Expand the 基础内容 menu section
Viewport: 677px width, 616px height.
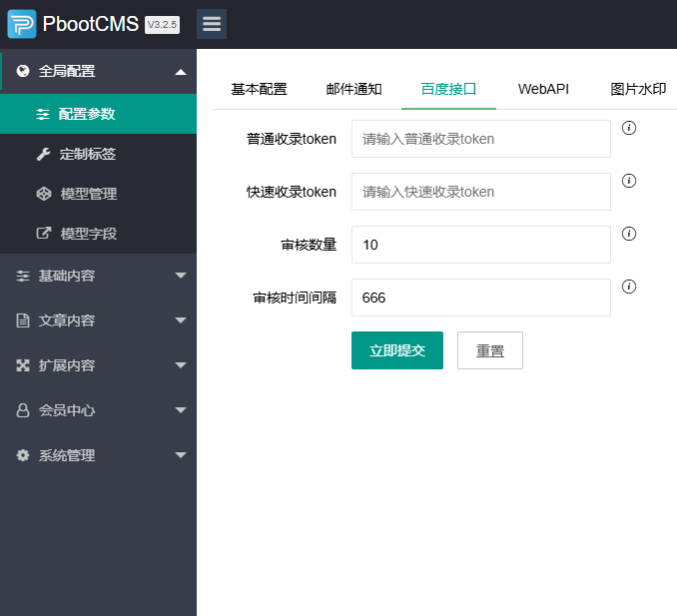98,276
